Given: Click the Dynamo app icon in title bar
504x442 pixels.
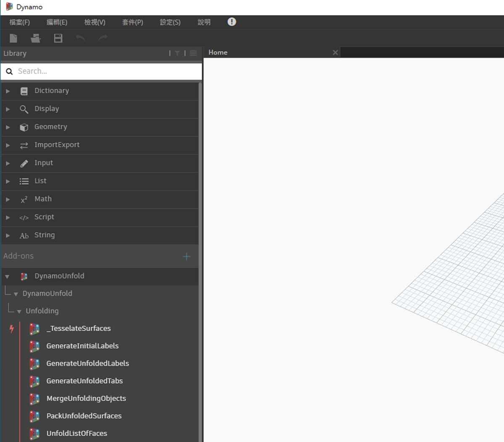Looking at the screenshot, I should (9, 7).
